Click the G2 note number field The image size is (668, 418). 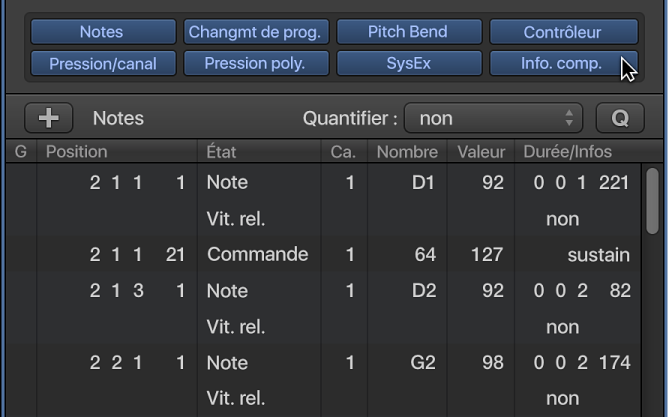[x=422, y=363]
